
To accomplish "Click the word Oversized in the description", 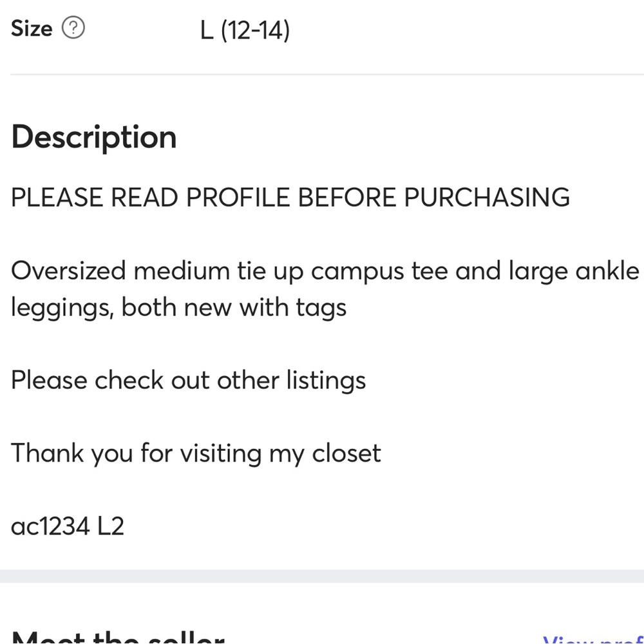I will point(68,271).
